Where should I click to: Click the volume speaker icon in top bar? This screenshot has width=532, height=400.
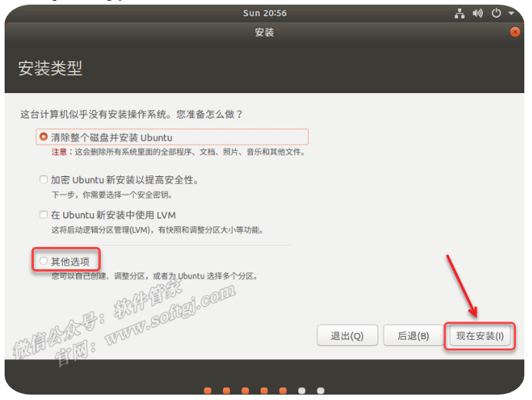click(477, 13)
